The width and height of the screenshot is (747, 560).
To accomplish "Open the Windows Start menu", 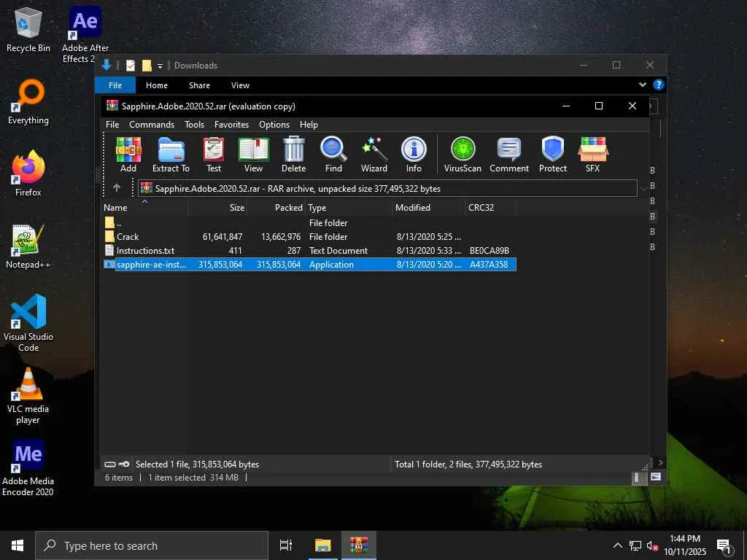I will pos(18,545).
